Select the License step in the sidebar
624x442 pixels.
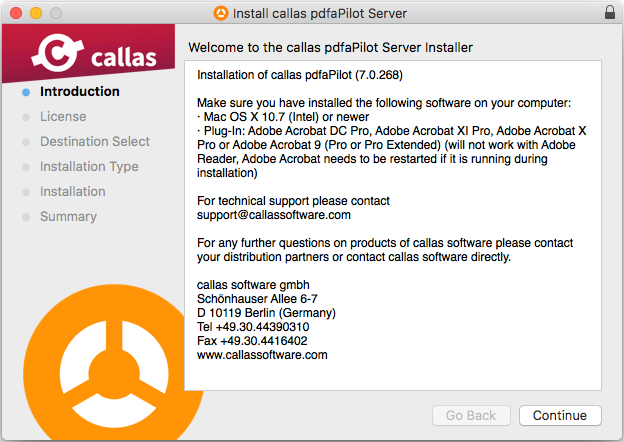pyautogui.click(x=63, y=117)
